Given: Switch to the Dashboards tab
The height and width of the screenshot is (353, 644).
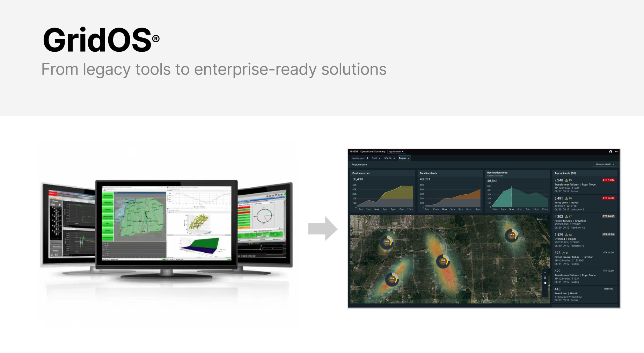Looking at the screenshot, I should [x=358, y=158].
